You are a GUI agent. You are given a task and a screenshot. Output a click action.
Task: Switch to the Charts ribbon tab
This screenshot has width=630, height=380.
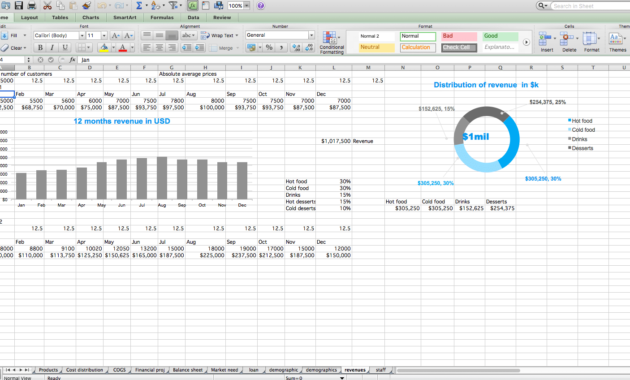pyautogui.click(x=90, y=17)
